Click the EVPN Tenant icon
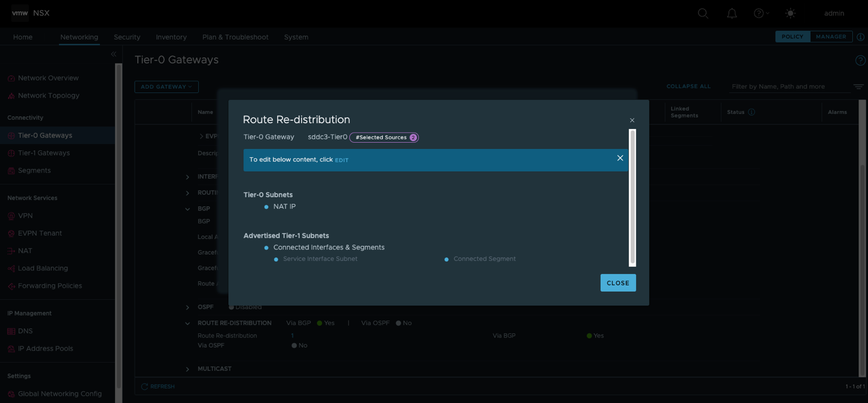The height and width of the screenshot is (403, 868). pyautogui.click(x=11, y=233)
